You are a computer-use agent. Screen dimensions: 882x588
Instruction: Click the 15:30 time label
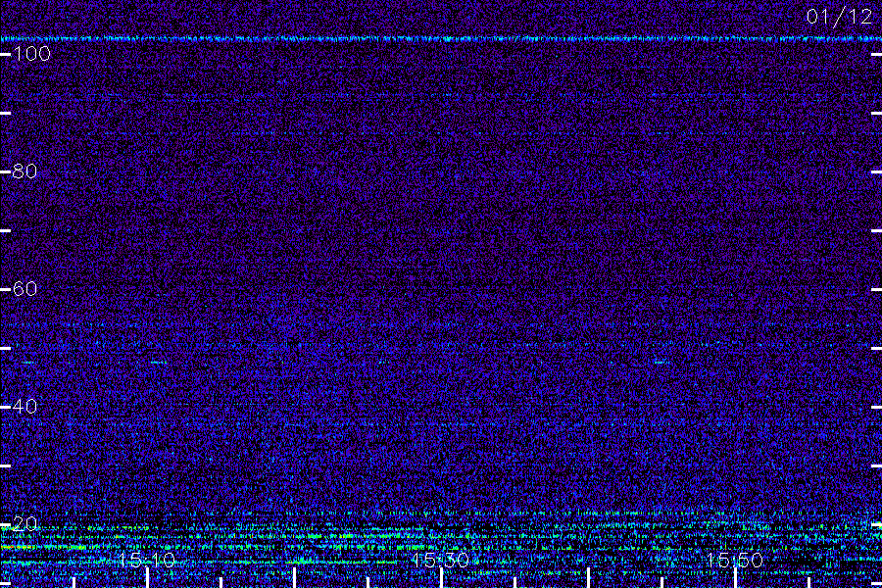point(440,560)
